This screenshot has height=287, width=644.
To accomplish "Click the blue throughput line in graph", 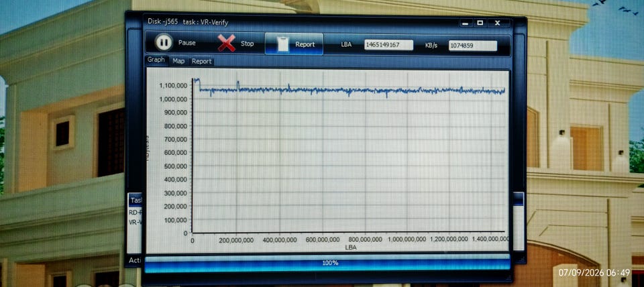I will tap(349, 91).
